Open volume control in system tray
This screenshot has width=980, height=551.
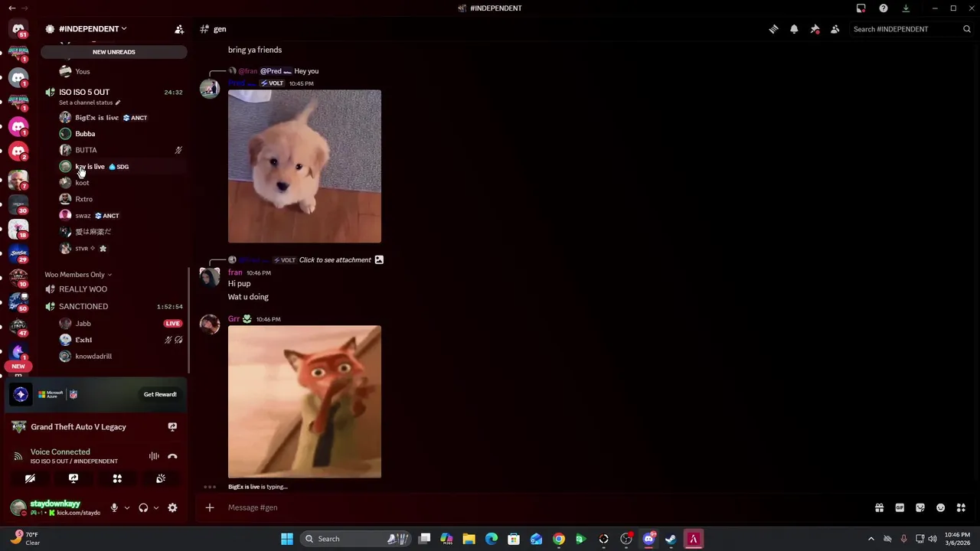point(932,539)
